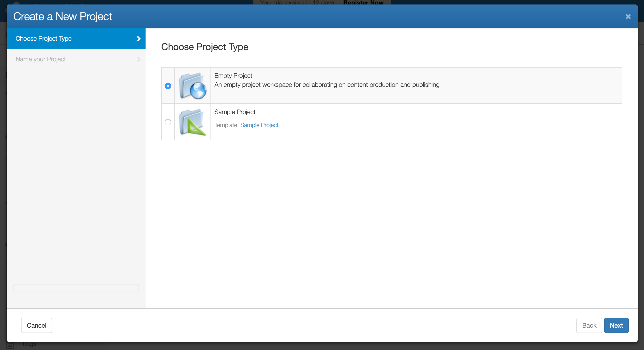Close the Create a New Project dialog
The width and height of the screenshot is (644, 350).
click(628, 17)
